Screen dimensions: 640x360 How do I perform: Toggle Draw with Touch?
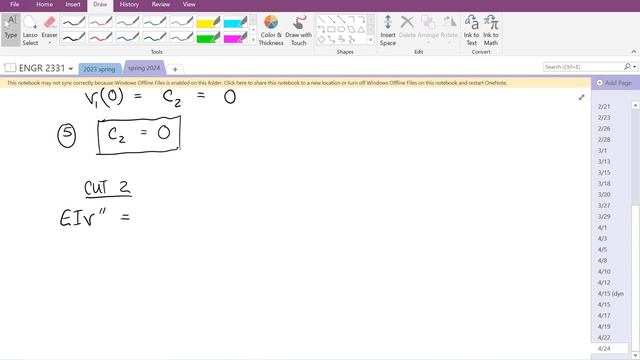click(x=298, y=30)
